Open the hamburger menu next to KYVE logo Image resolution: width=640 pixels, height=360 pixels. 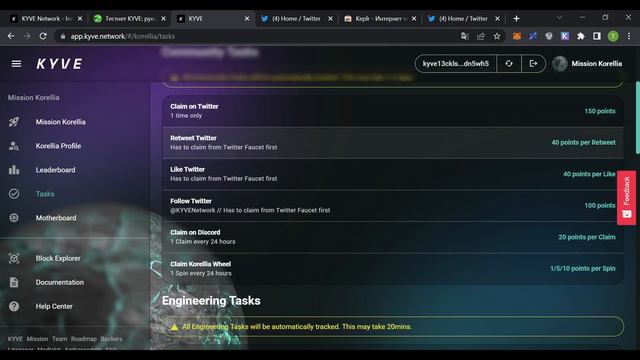(x=16, y=64)
